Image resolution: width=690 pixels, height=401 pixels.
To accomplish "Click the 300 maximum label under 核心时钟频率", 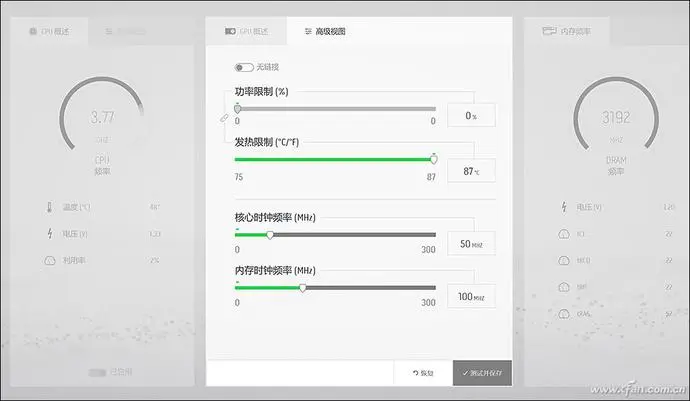I will [428, 250].
